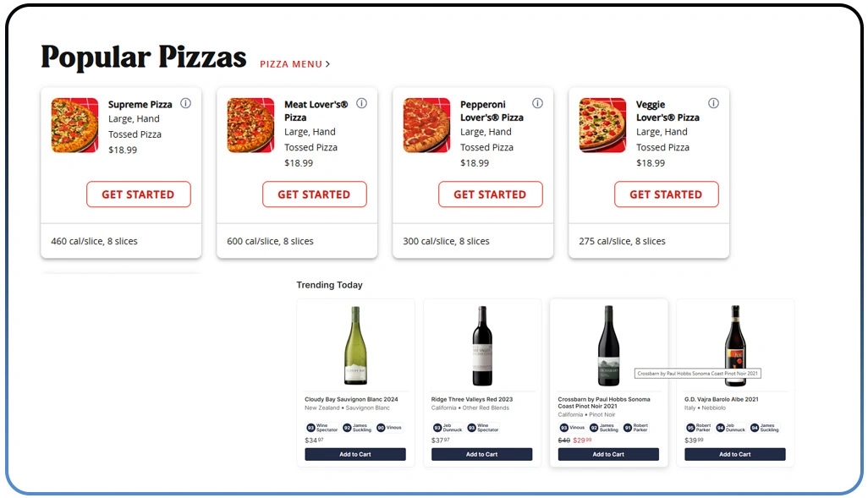Add Cloudy Bay Sauvignon Blanc to cart
The width and height of the screenshot is (868, 498).
[355, 454]
